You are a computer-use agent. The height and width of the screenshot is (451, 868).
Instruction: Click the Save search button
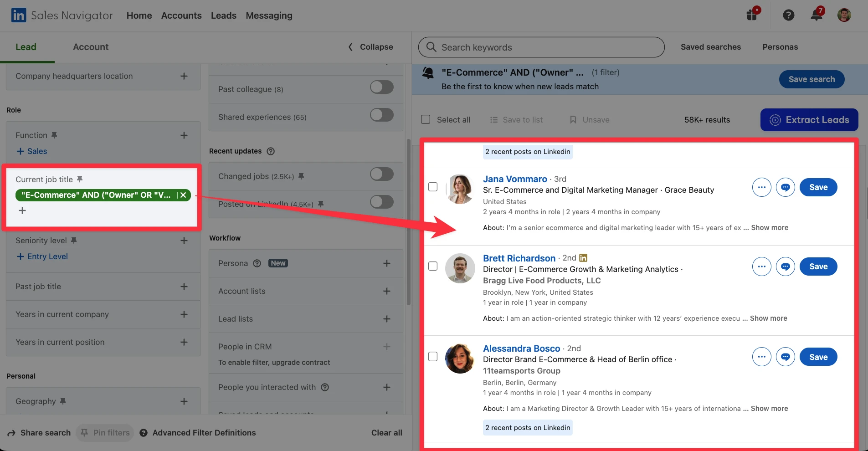click(812, 79)
